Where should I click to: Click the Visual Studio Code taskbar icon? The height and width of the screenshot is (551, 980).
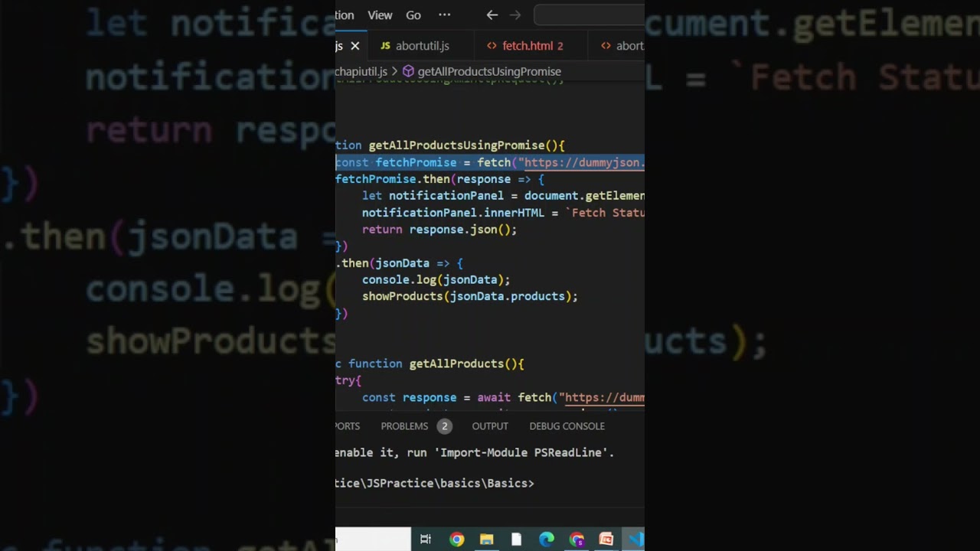[635, 540]
